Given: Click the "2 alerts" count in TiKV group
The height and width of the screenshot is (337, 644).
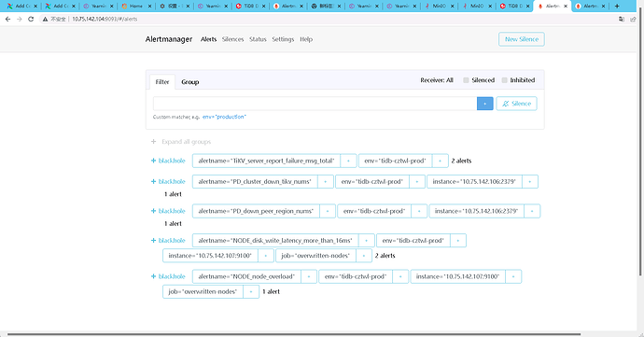Looking at the screenshot, I should pyautogui.click(x=461, y=161).
